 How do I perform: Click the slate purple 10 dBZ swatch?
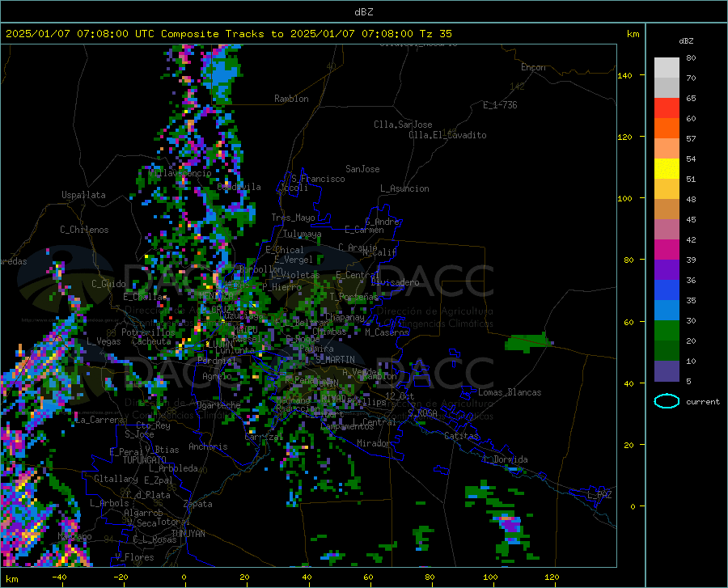(x=667, y=370)
